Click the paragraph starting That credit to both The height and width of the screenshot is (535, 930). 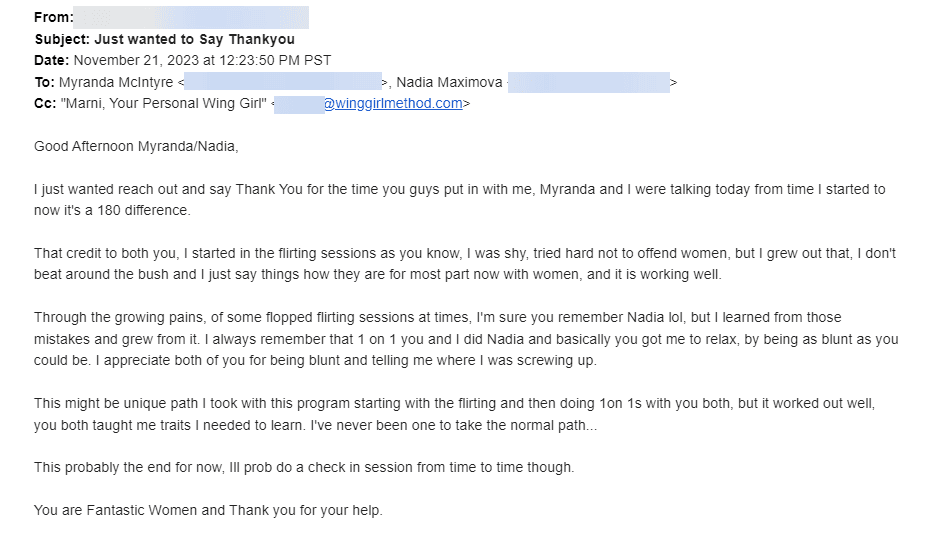tap(465, 264)
